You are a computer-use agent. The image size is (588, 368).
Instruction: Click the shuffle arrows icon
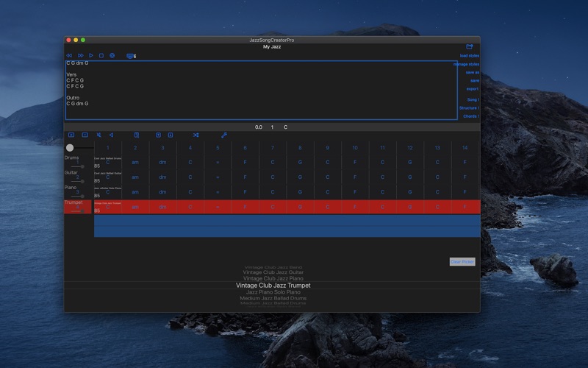pos(196,135)
